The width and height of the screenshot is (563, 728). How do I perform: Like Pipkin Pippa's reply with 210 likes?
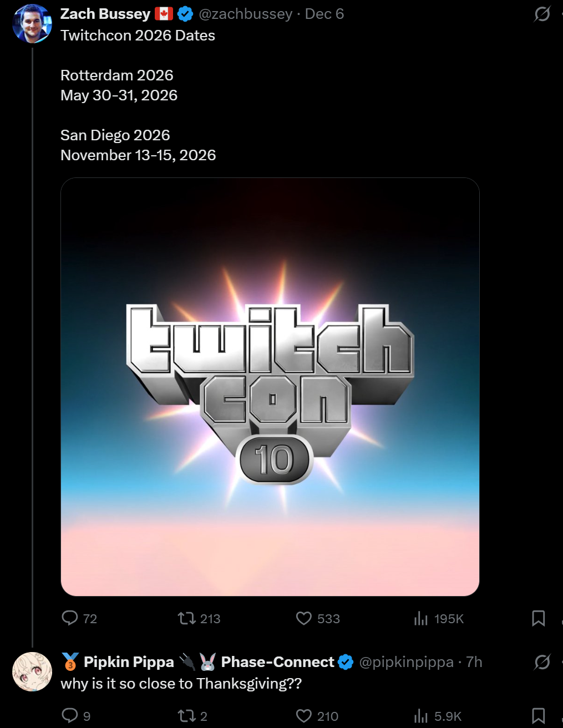coord(317,716)
